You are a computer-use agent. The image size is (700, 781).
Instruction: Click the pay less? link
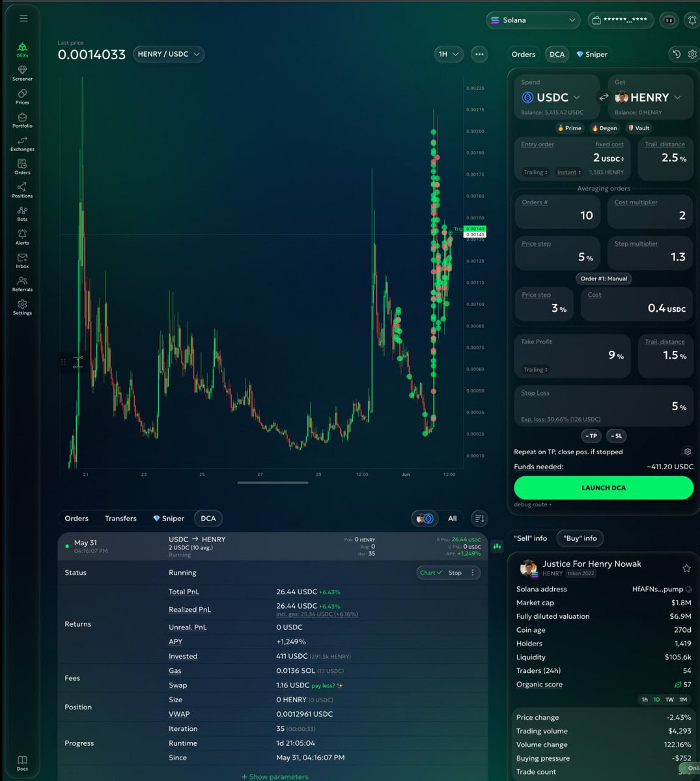pos(327,685)
